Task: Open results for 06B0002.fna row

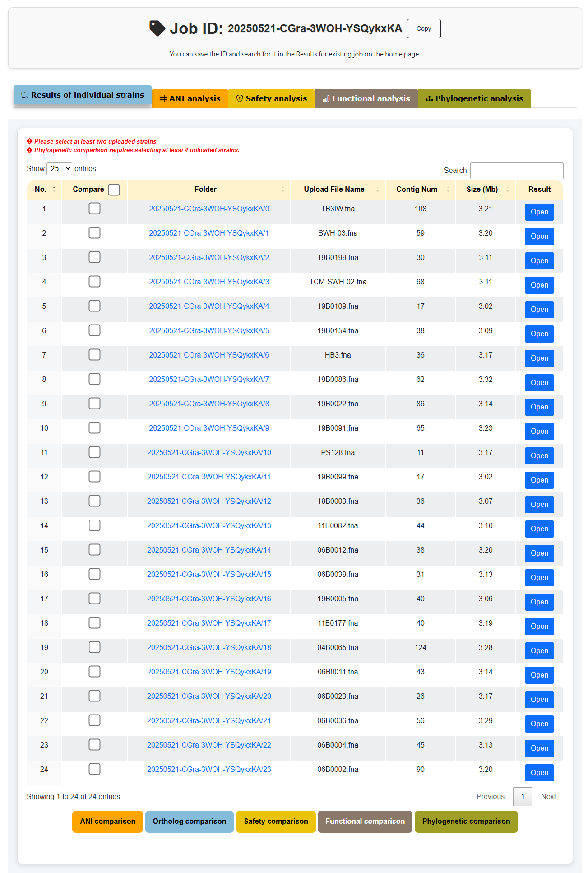Action: (539, 772)
